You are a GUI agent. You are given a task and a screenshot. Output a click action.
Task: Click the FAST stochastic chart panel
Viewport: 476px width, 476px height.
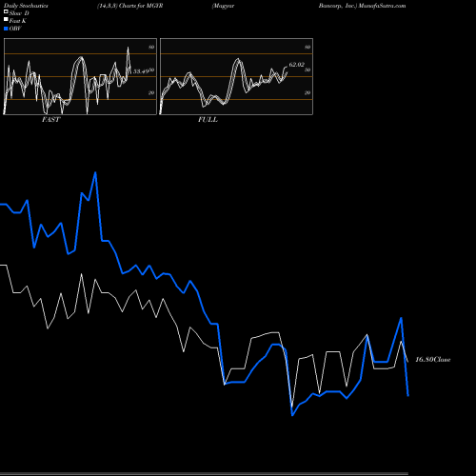pyautogui.click(x=80, y=76)
